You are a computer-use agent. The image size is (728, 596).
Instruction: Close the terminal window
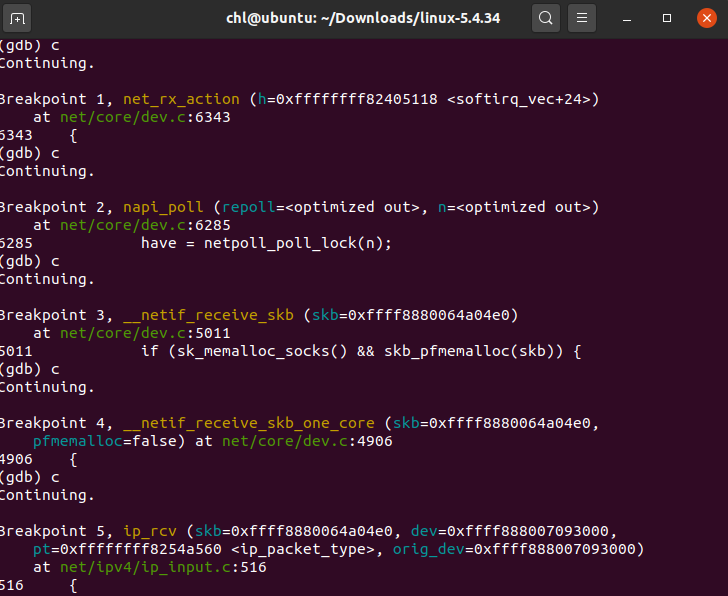click(x=707, y=19)
